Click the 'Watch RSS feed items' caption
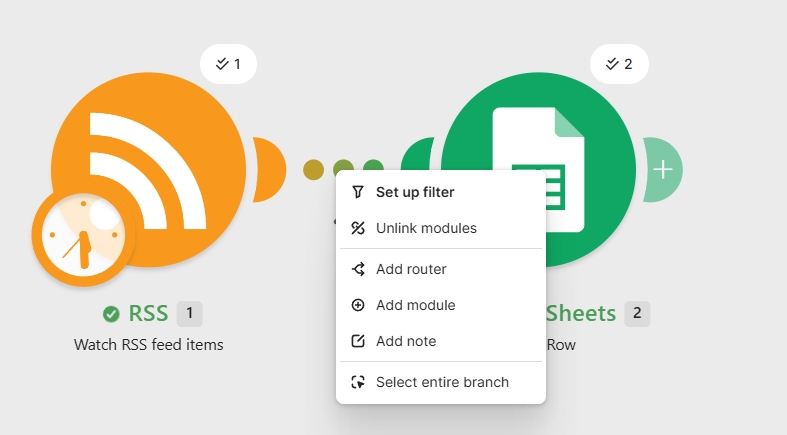 click(x=149, y=345)
